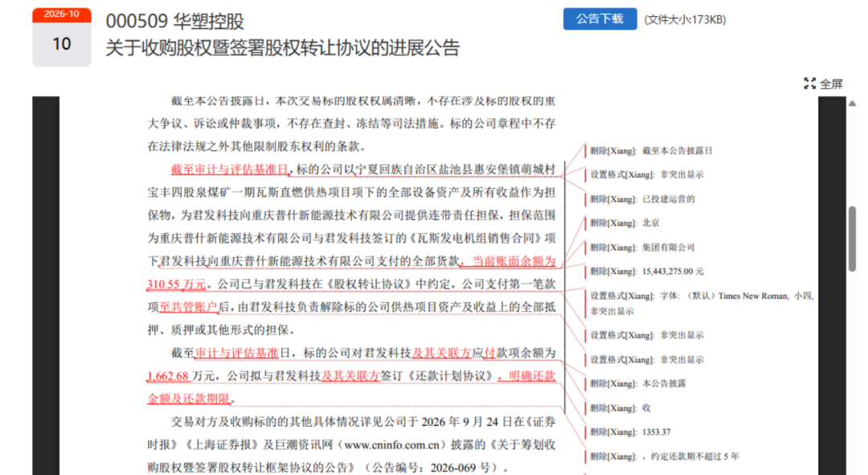Click the URL www.cninfo.com.cn in document
The width and height of the screenshot is (868, 475).
[392, 444]
